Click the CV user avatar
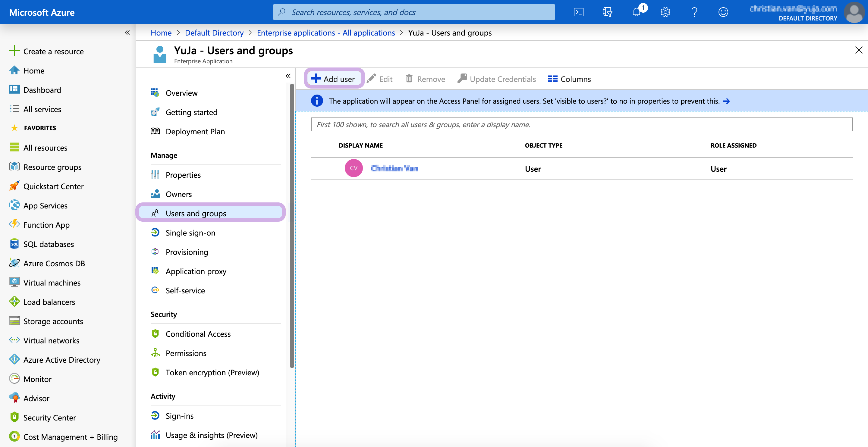868x447 pixels. (x=354, y=168)
